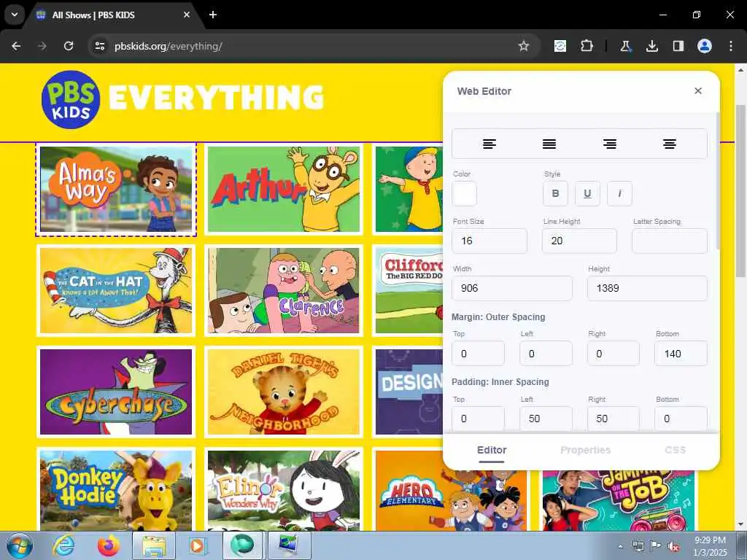747x560 pixels.
Task: Click the Line Height field
Action: pyautogui.click(x=579, y=241)
